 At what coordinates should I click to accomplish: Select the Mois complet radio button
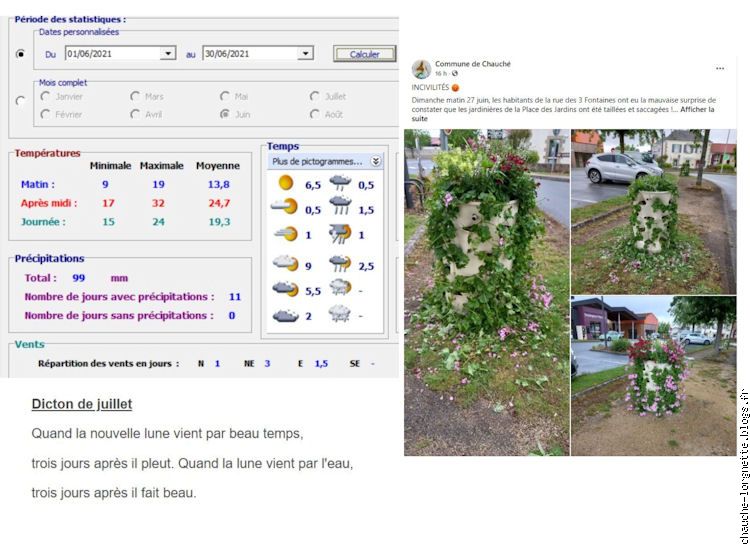pyautogui.click(x=21, y=100)
